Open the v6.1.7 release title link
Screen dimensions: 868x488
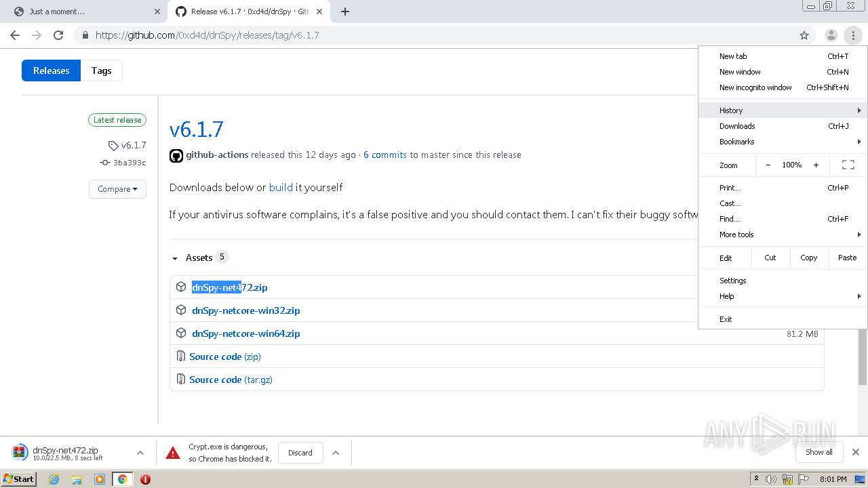point(196,129)
